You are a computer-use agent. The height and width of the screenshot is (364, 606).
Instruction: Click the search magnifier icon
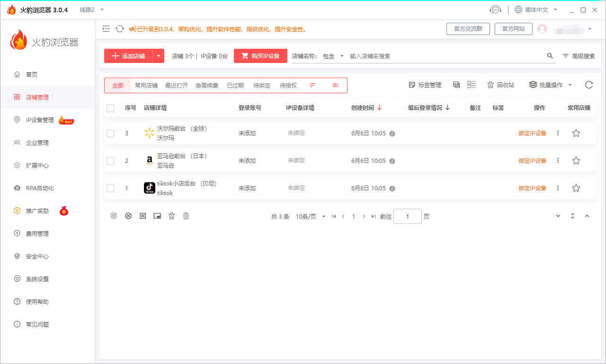click(x=550, y=56)
